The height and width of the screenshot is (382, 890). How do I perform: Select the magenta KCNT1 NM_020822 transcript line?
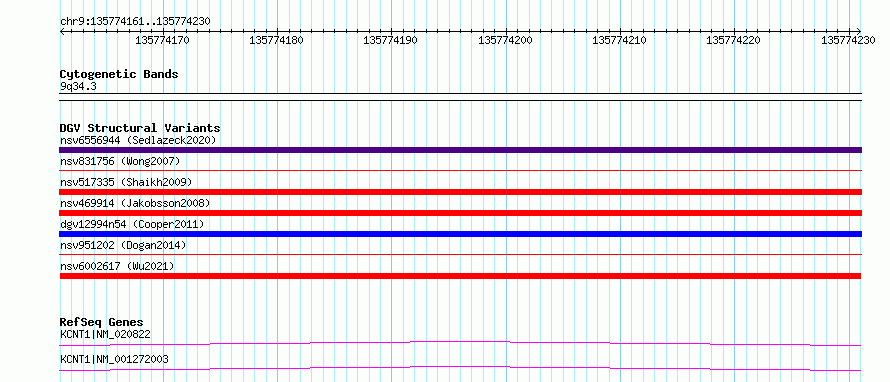pyautogui.click(x=460, y=343)
